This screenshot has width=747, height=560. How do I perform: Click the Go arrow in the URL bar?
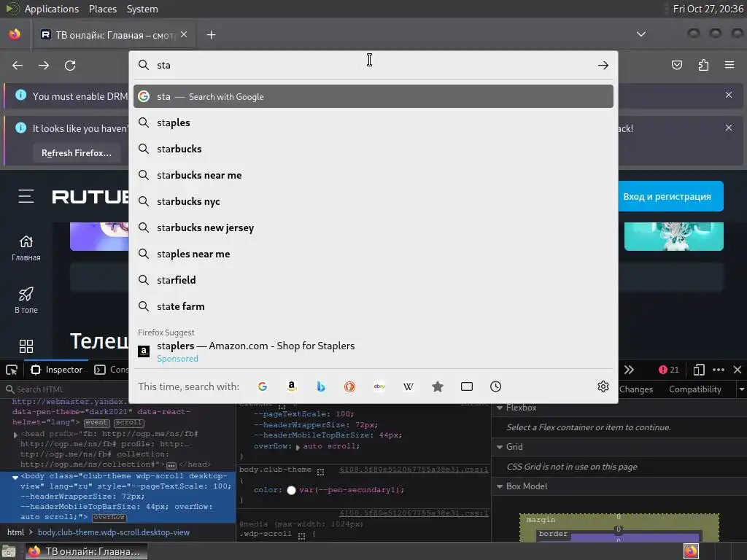point(603,65)
